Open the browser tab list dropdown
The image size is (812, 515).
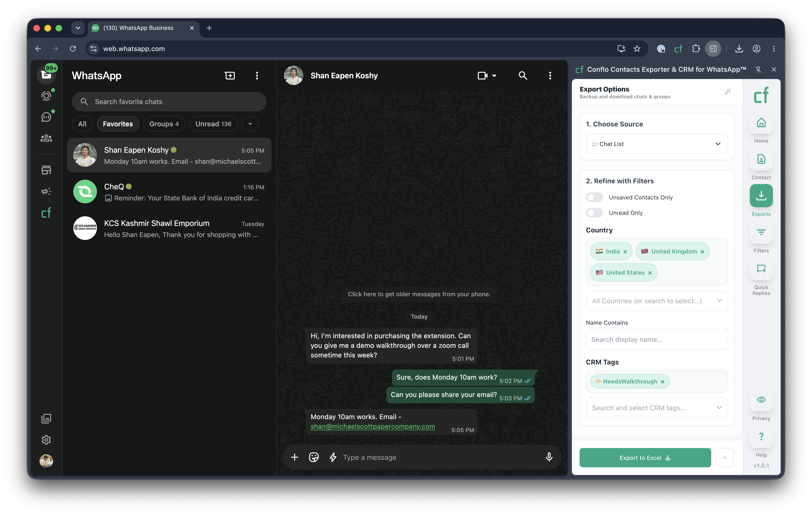[x=78, y=28]
